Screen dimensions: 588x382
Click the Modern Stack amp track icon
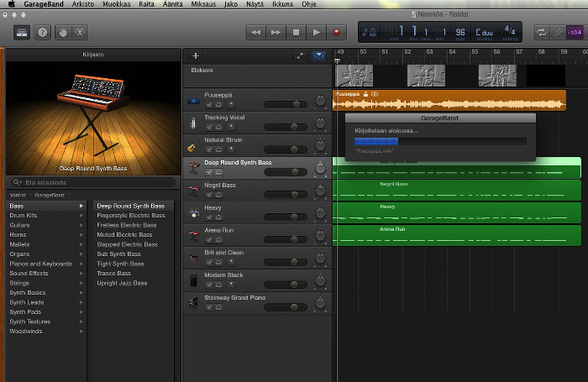(193, 280)
